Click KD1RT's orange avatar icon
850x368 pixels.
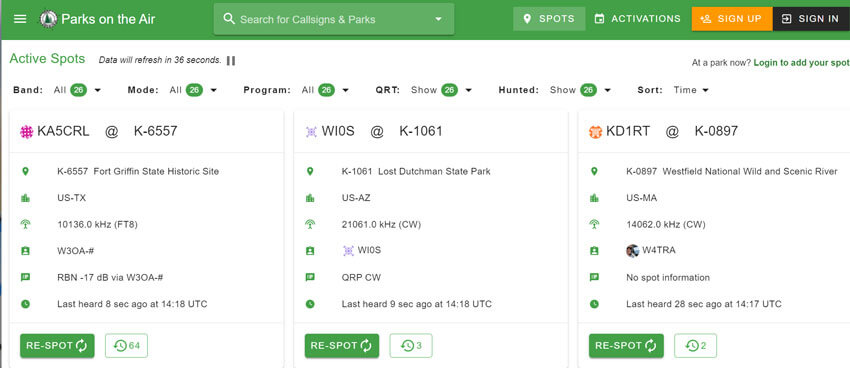click(595, 132)
